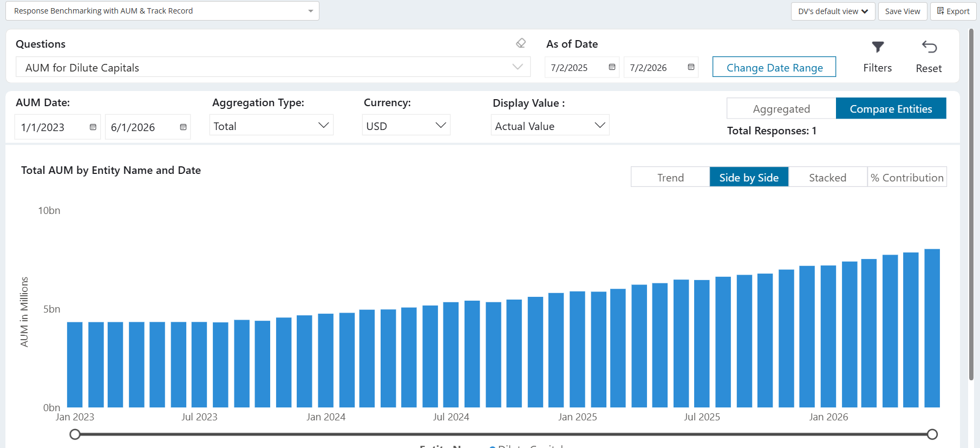Open the Filters funnel icon
980x448 pixels.
pos(878,47)
